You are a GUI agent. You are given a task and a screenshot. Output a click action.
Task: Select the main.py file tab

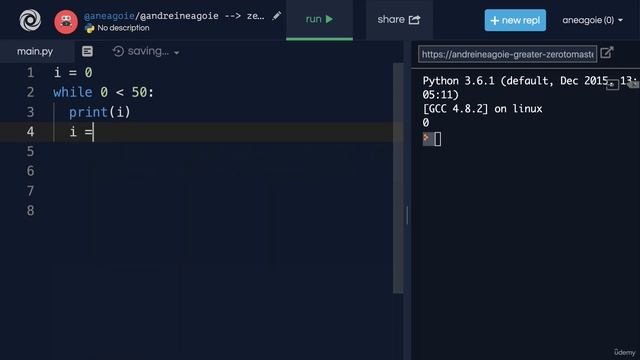(x=35, y=51)
